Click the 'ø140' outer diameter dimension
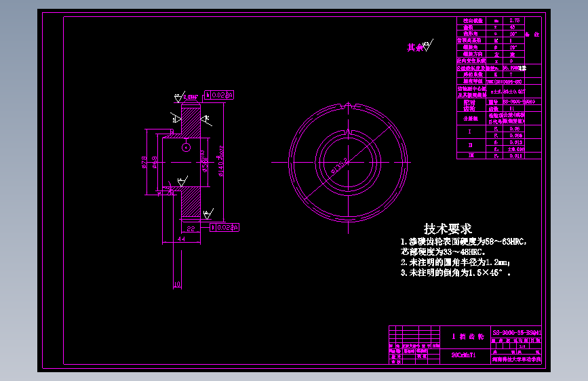Screen dimensions: 588x381 click(x=221, y=161)
